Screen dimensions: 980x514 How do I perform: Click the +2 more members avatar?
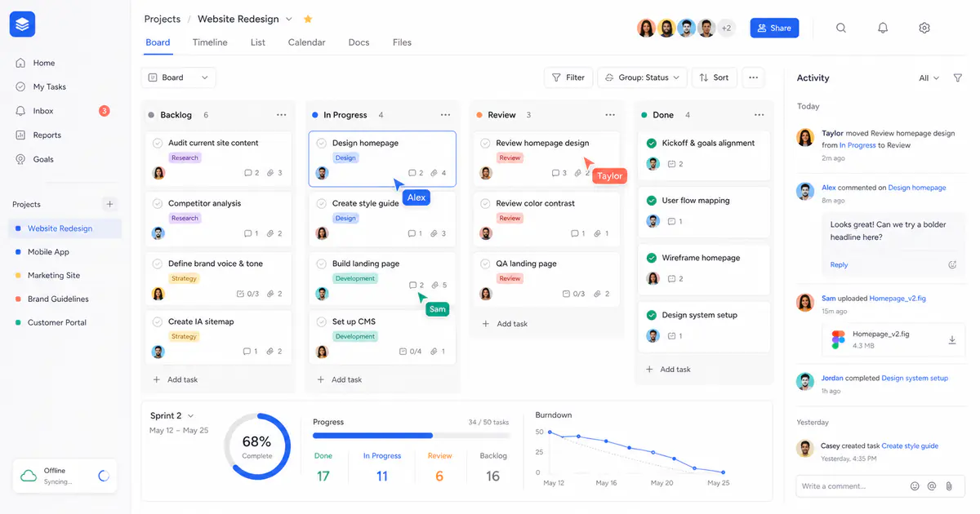[726, 28]
